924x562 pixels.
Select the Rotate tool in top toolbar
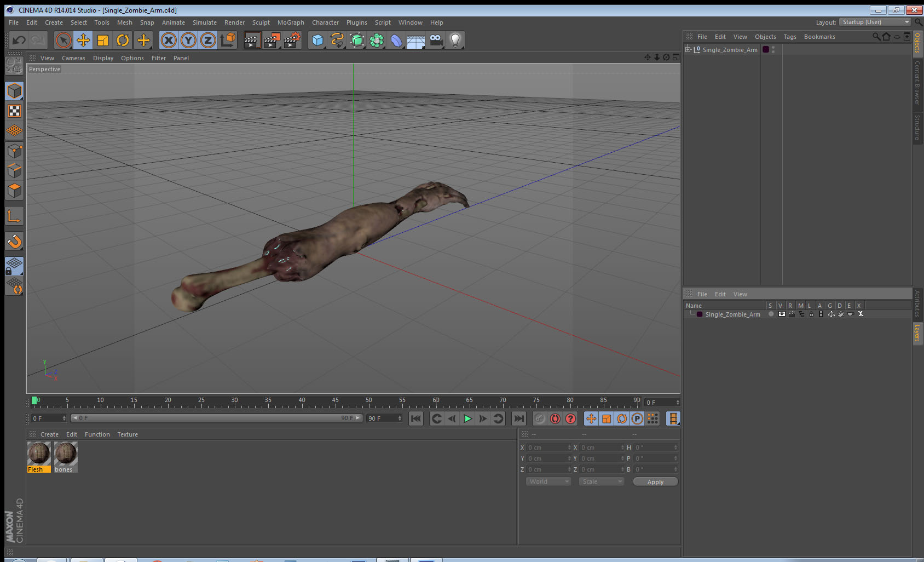click(123, 40)
